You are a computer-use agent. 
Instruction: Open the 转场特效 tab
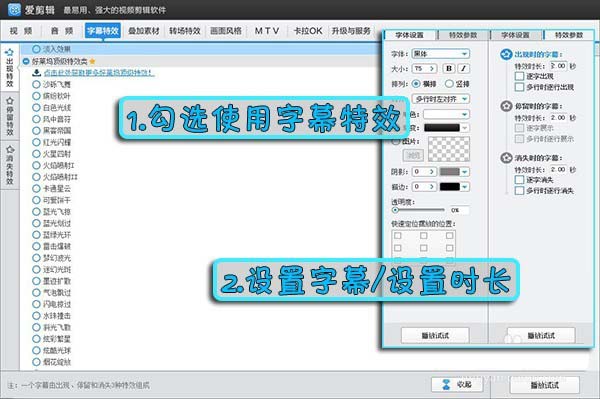tap(185, 31)
